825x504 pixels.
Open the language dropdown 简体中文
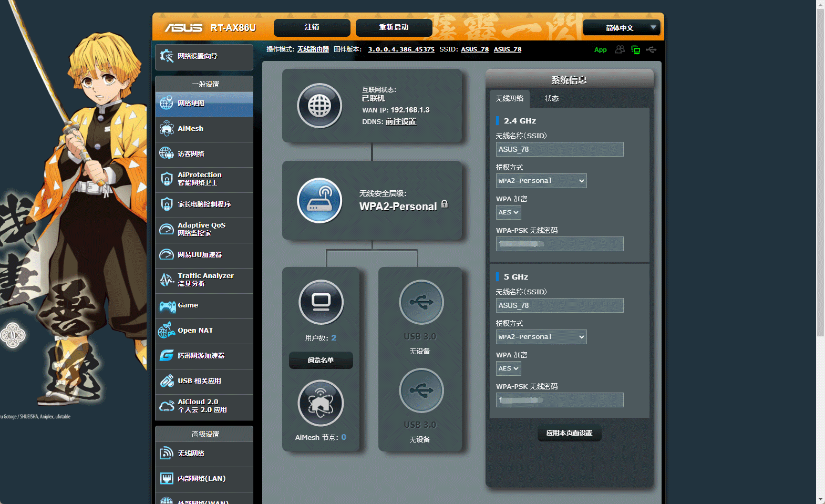[622, 27]
